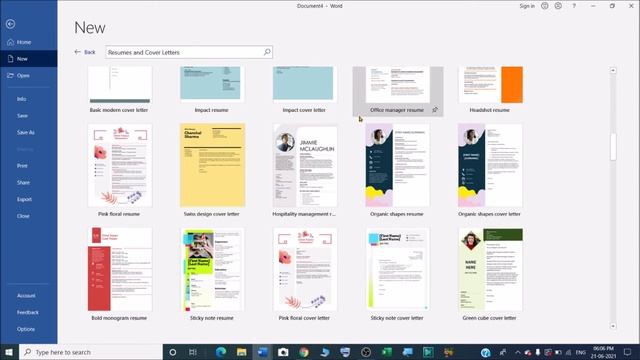This screenshot has height=360, width=640.
Task: Open the Camera app from taskbar
Action: 283,352
